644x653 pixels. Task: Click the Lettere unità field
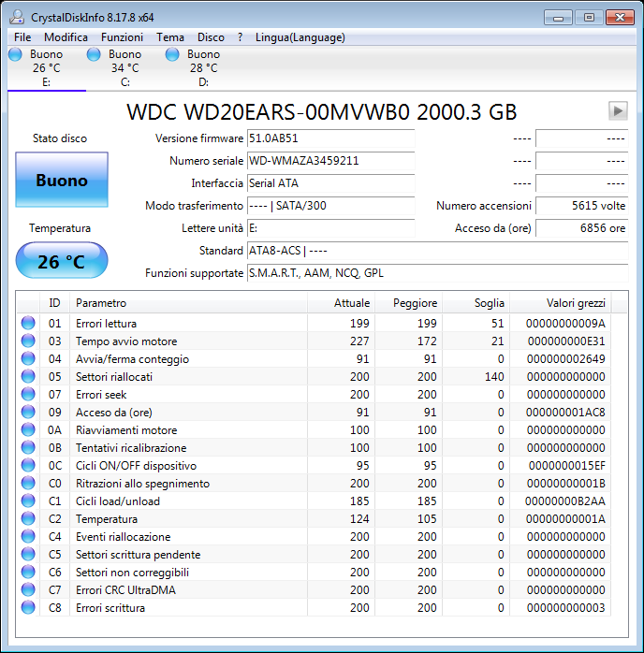(330, 228)
